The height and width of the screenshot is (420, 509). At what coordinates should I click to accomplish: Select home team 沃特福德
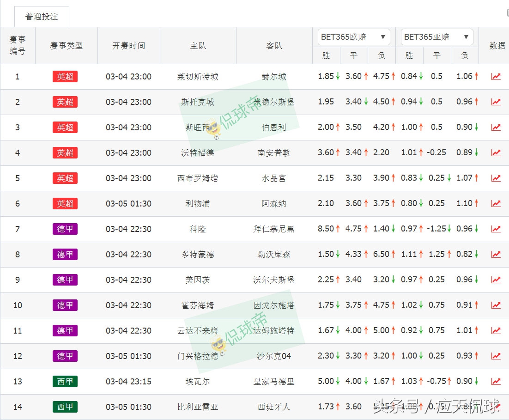[x=198, y=152]
